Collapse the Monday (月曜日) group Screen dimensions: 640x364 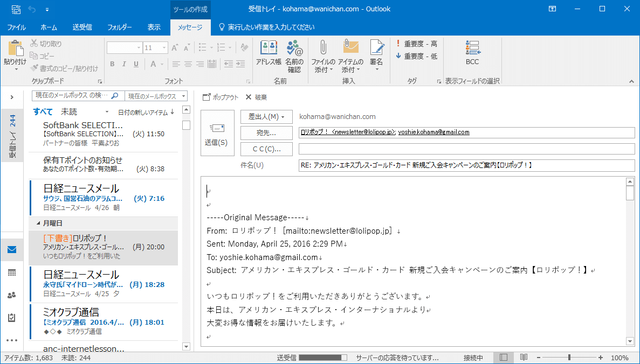point(38,223)
